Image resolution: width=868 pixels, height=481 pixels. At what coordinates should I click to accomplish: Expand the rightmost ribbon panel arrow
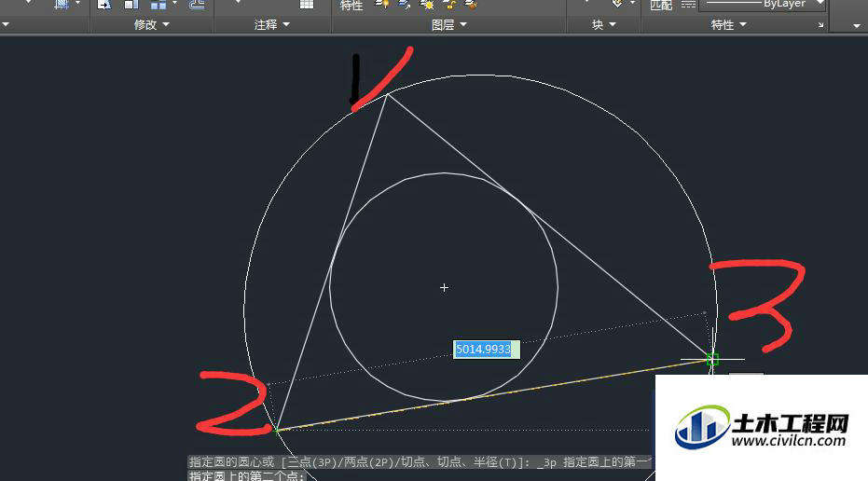857,25
